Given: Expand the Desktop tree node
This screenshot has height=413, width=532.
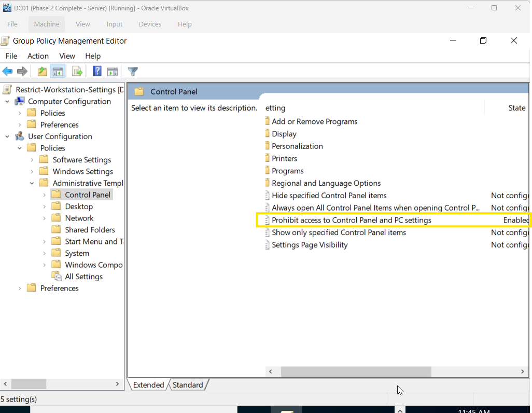Looking at the screenshot, I should [44, 206].
